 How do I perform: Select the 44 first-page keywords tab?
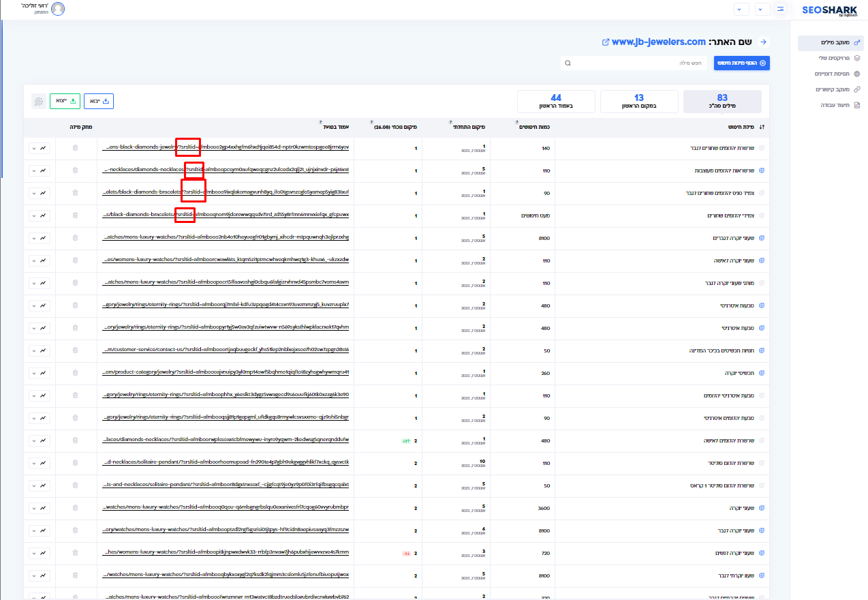click(556, 102)
